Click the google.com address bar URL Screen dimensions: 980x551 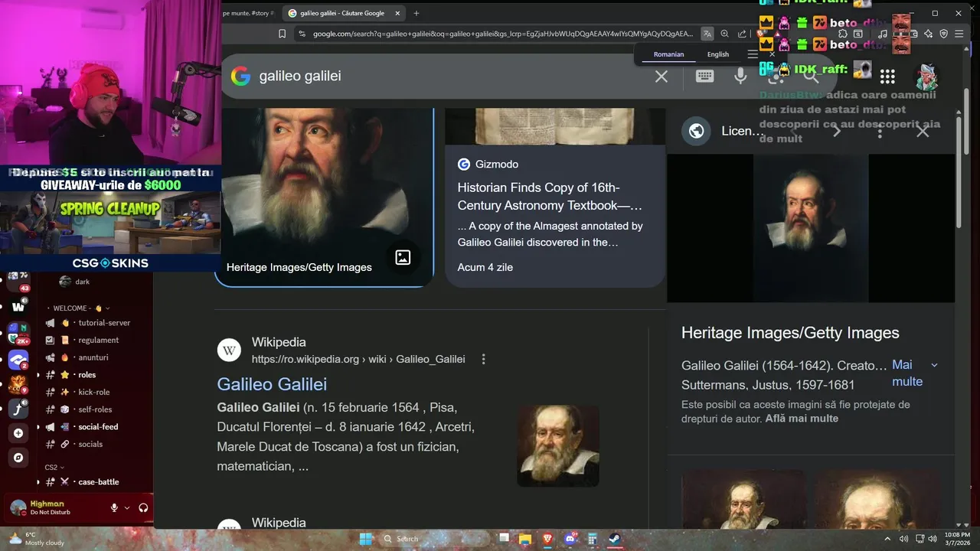(x=502, y=34)
